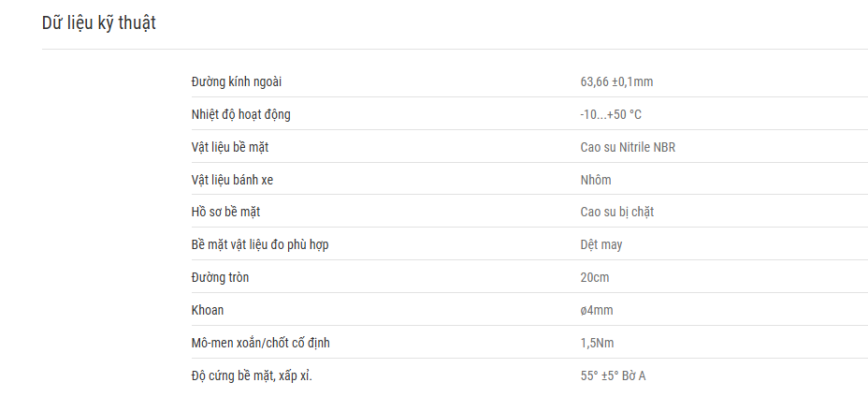Click the 'Nhôm' material value
Image resolution: width=868 pixels, height=412 pixels.
596,180
